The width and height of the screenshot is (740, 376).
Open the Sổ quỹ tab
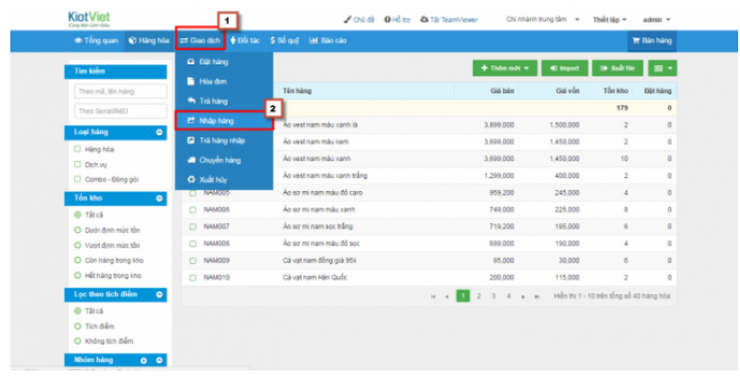tap(285, 41)
